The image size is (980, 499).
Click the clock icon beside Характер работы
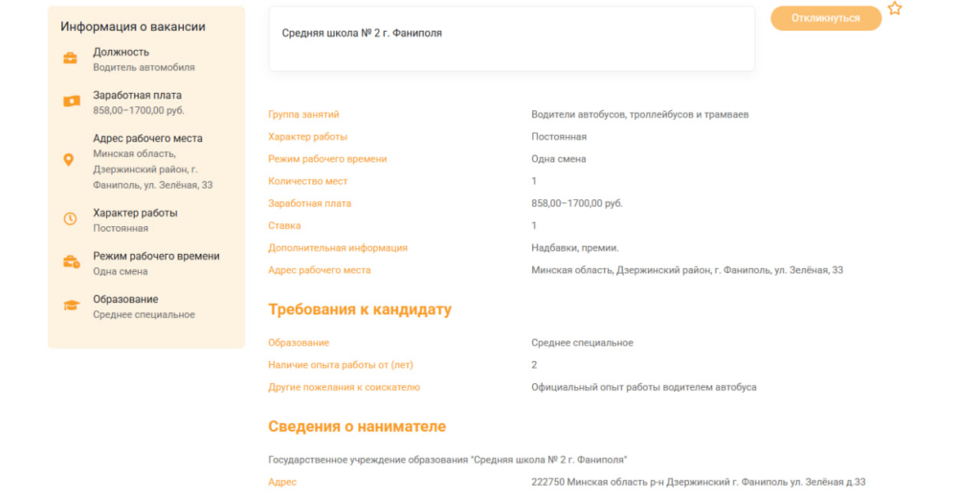[70, 219]
